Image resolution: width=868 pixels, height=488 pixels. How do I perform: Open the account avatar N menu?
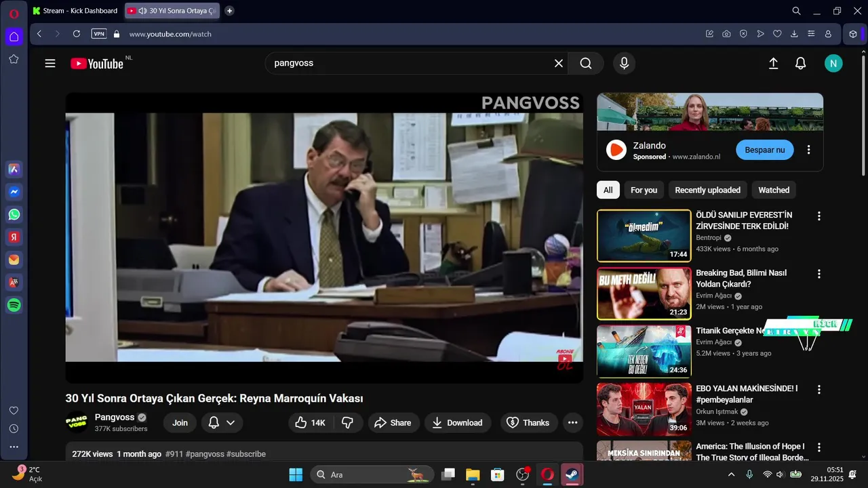[x=833, y=63]
